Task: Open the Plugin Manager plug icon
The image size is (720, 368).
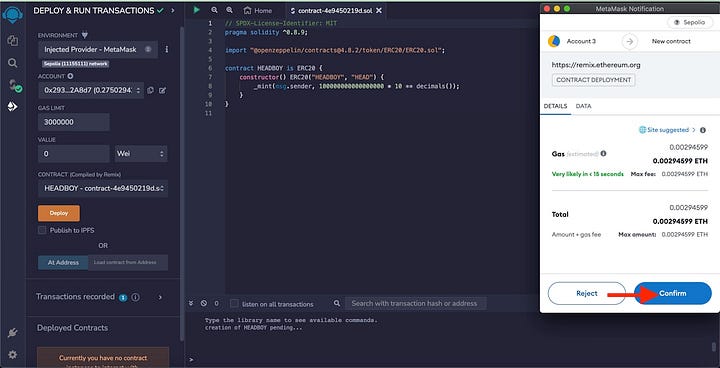Action: tap(12, 333)
